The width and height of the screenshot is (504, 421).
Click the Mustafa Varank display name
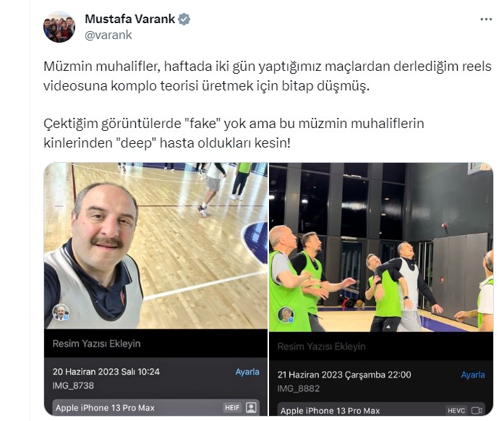130,19
